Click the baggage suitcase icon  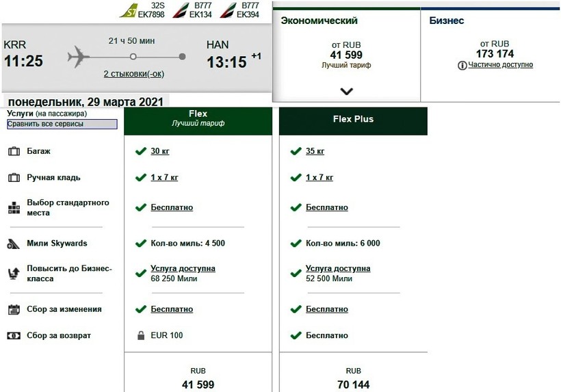tap(14, 151)
